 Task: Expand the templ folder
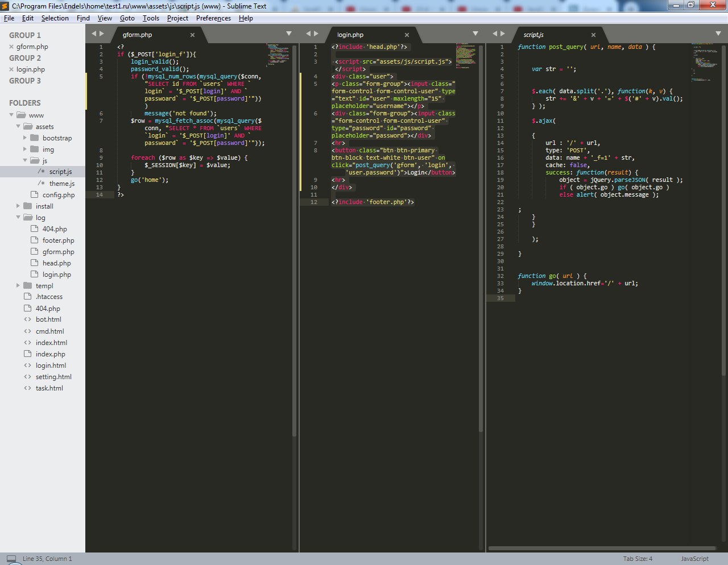pos(18,285)
